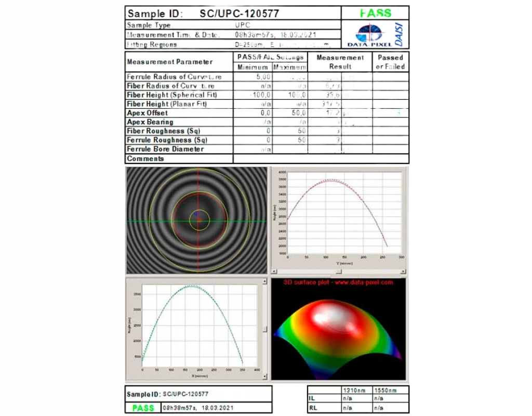Image resolution: width=532 pixels, height=416 pixels.
Task: Click bottom 'Sample ID: SC/UPC-120577' footer text
Action: [x=167, y=394]
